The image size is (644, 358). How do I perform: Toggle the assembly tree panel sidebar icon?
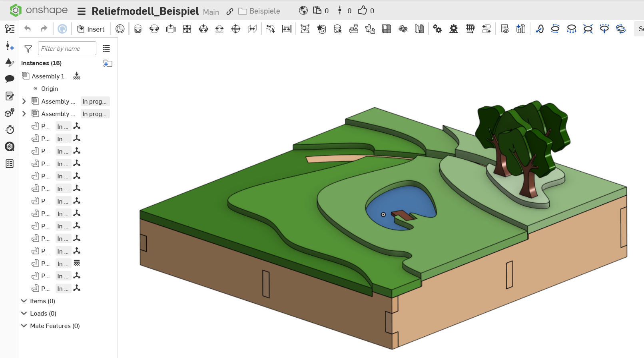10,29
